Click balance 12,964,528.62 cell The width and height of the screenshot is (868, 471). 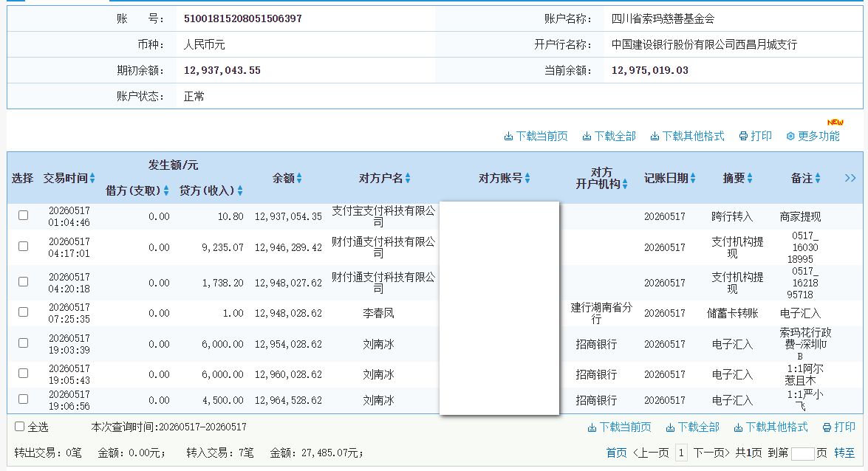point(288,400)
